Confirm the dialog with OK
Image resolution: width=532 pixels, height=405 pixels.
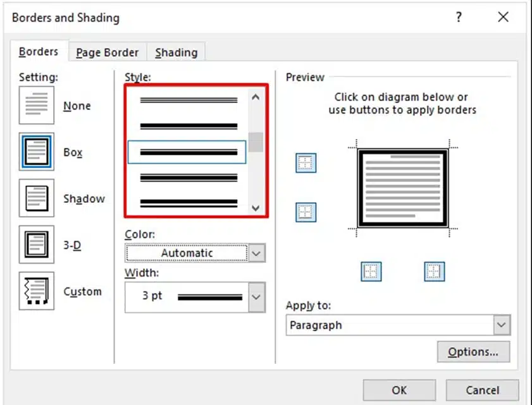(399, 390)
